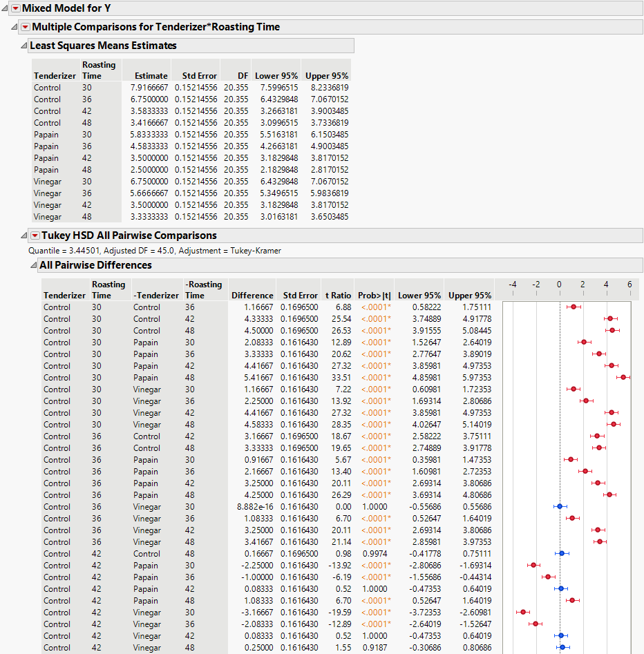Click blue plot marker in the 0.9974 p-value row

click(562, 553)
